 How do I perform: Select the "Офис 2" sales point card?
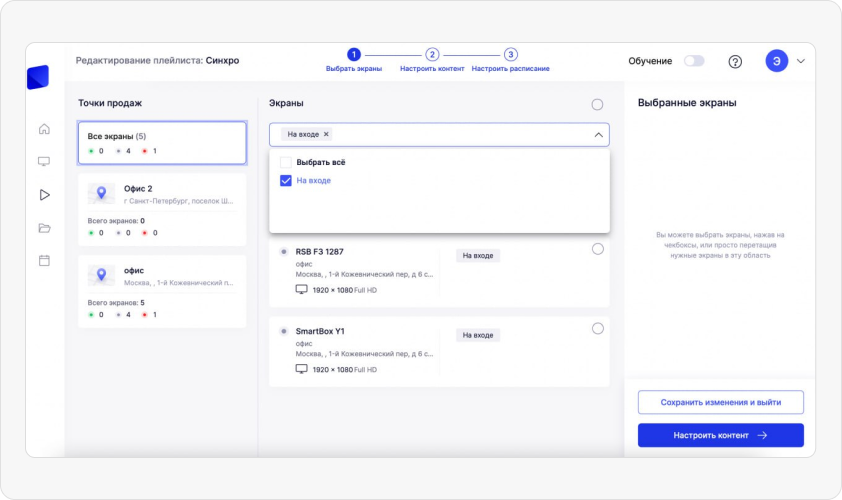162,209
